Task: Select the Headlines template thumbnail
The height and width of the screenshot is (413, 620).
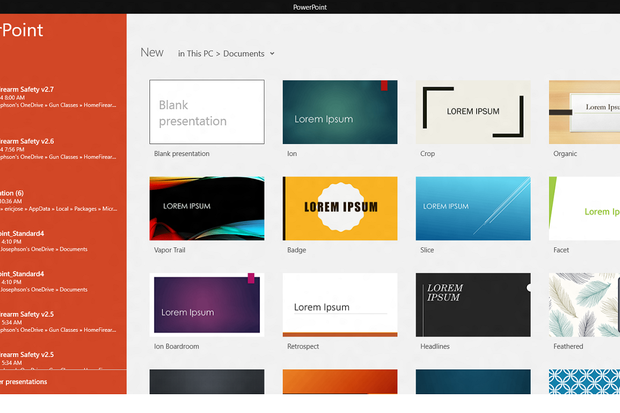Action: pyautogui.click(x=473, y=305)
